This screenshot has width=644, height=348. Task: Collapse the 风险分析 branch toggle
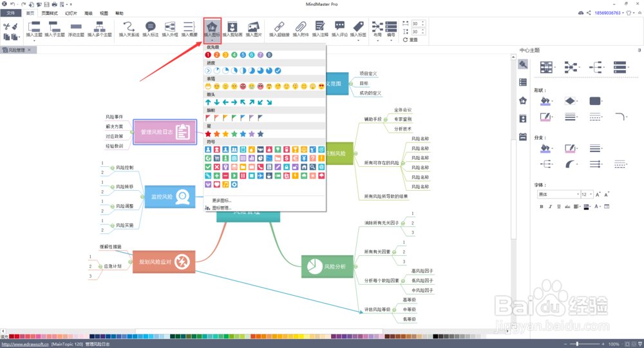click(x=355, y=267)
